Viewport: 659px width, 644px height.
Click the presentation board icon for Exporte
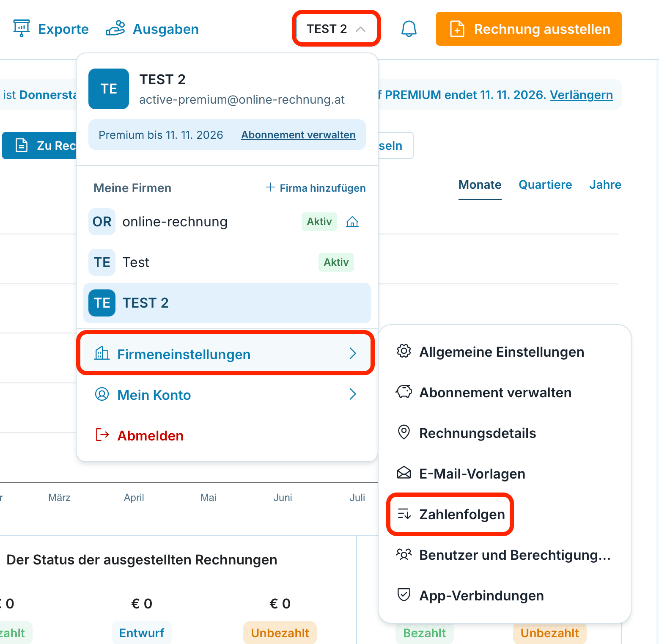(22, 28)
